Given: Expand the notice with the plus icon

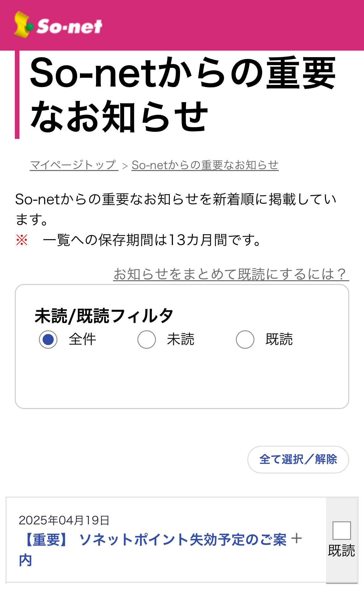Looking at the screenshot, I should coord(296,538).
